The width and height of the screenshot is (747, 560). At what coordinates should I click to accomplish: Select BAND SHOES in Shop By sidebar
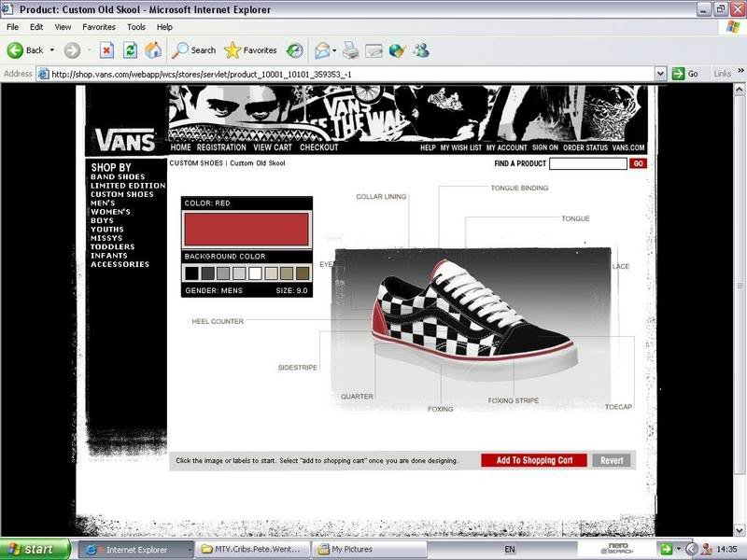118,176
